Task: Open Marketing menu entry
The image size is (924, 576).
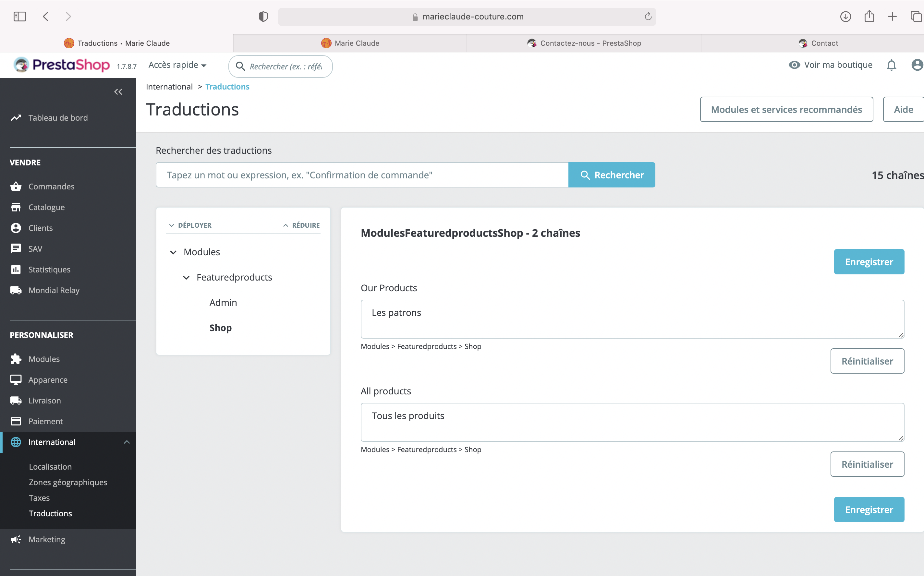Action: pyautogui.click(x=46, y=539)
